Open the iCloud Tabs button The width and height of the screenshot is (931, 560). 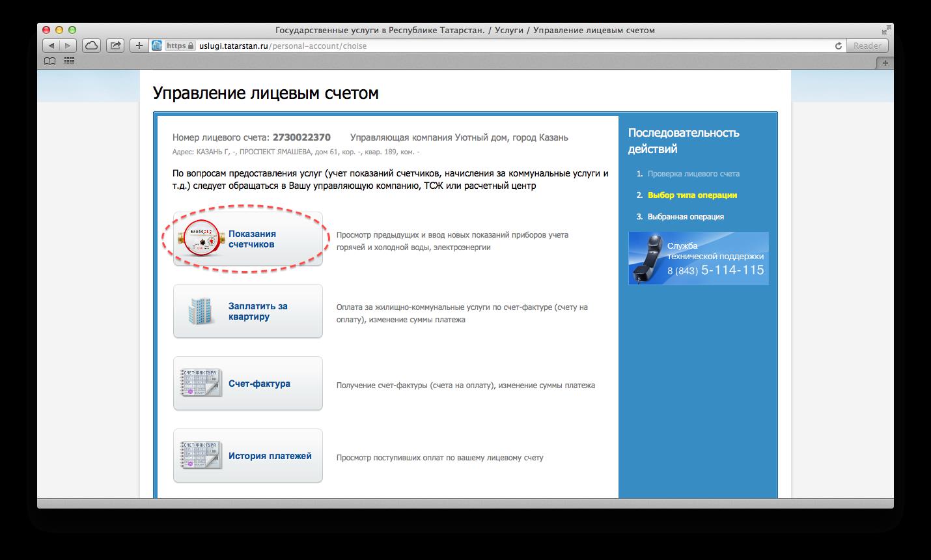92,46
